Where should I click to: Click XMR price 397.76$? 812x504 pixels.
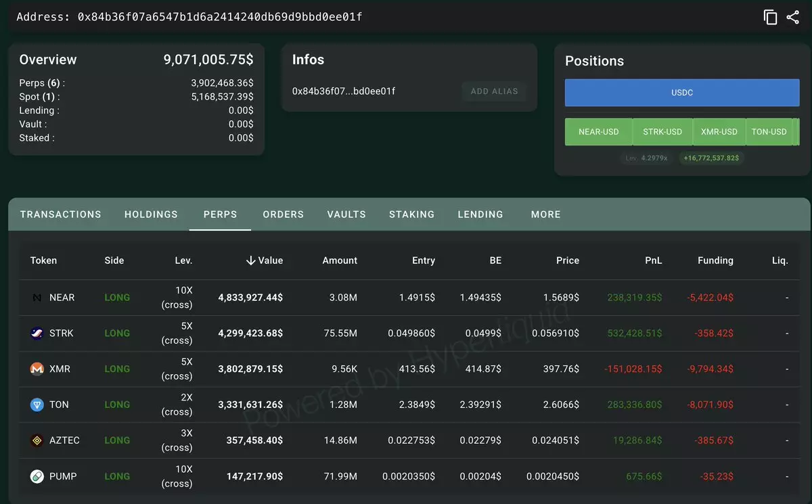pos(561,369)
